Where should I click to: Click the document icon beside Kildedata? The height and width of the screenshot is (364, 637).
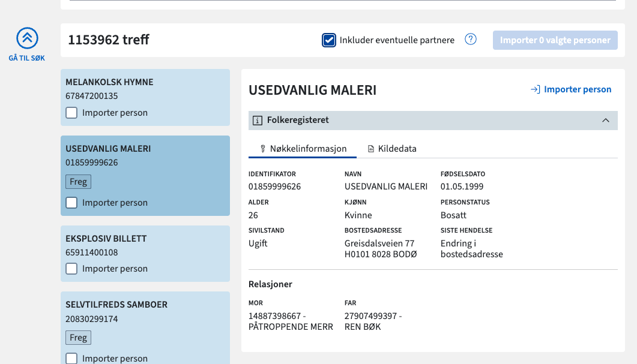tap(370, 148)
